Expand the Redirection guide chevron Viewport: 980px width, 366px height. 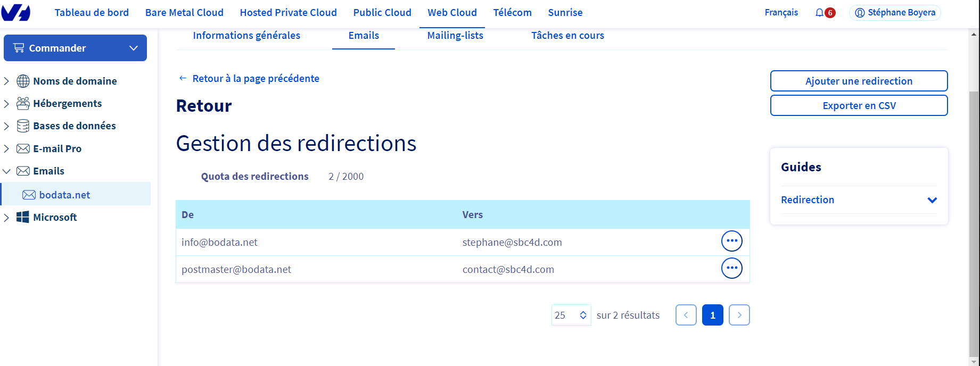pos(932,200)
